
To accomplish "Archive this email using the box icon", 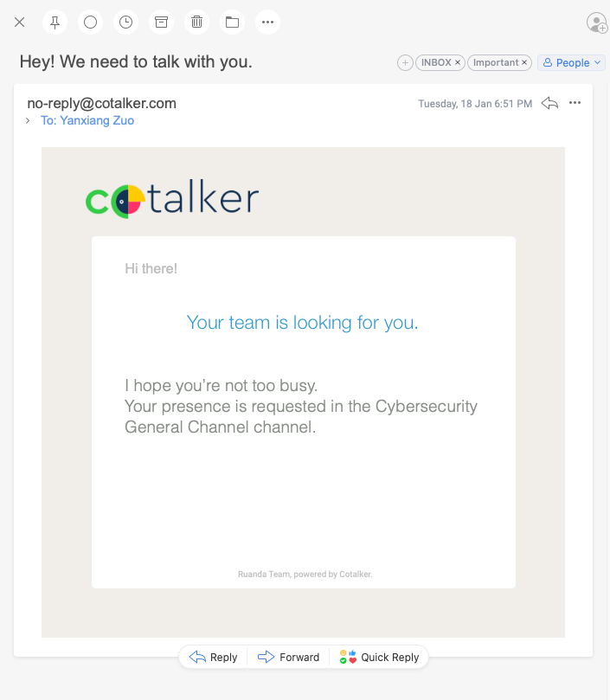I will (161, 22).
